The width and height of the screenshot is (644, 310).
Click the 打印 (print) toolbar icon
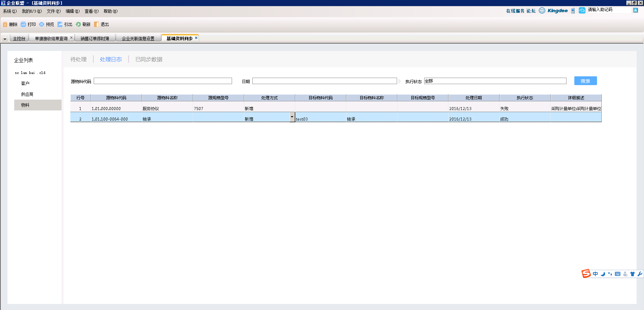pyautogui.click(x=23, y=24)
